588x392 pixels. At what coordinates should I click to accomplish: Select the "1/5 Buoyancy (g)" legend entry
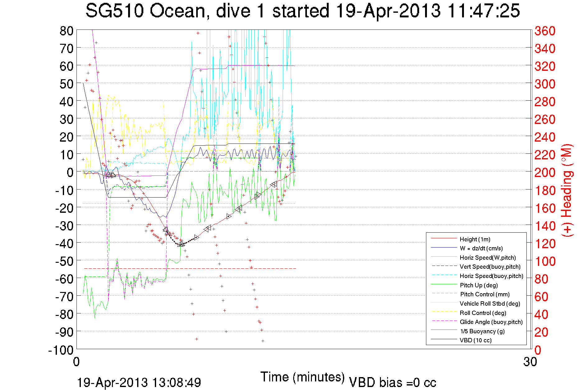(x=482, y=331)
